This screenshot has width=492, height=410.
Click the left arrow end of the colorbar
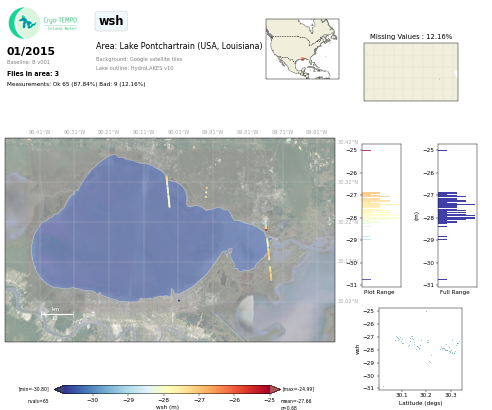pyautogui.click(x=58, y=389)
